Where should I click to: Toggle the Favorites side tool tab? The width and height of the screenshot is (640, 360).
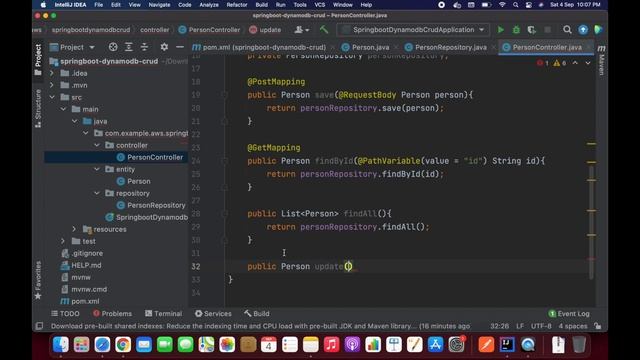click(x=38, y=280)
